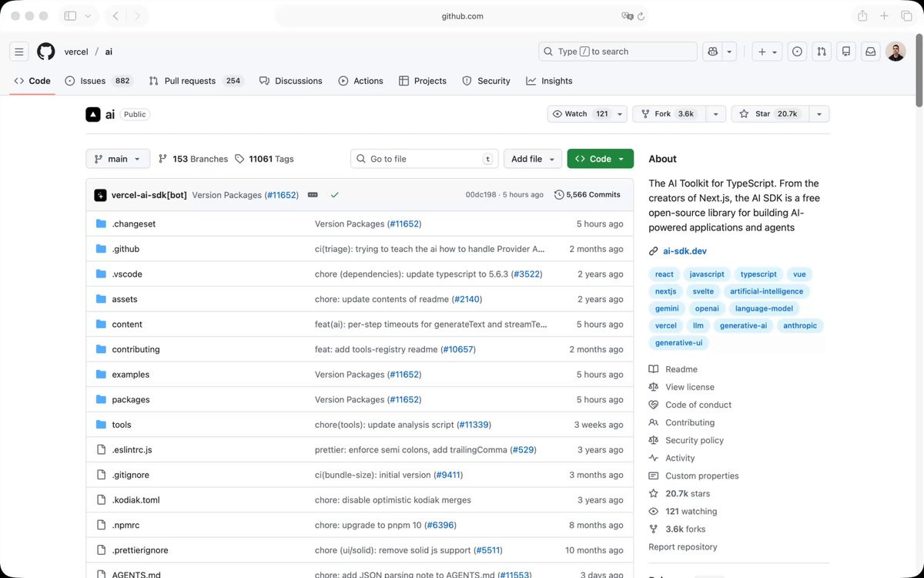Fork the repository
Viewport: 924px width, 578px height.
coord(669,114)
